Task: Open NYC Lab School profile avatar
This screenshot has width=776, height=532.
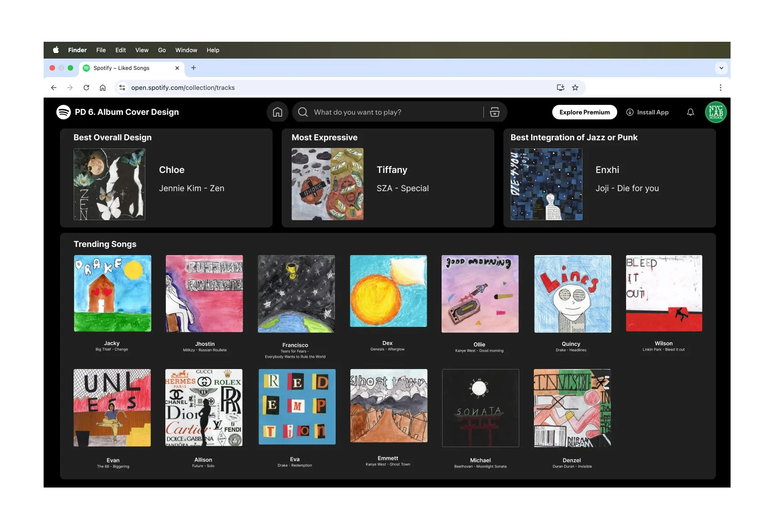Action: [716, 112]
